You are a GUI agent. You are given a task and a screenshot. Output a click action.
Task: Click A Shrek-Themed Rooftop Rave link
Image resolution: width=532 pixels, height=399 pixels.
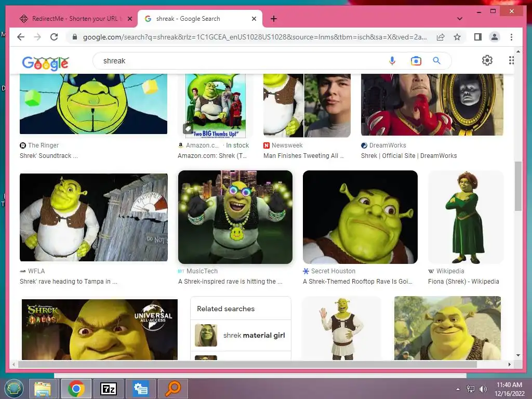357,281
